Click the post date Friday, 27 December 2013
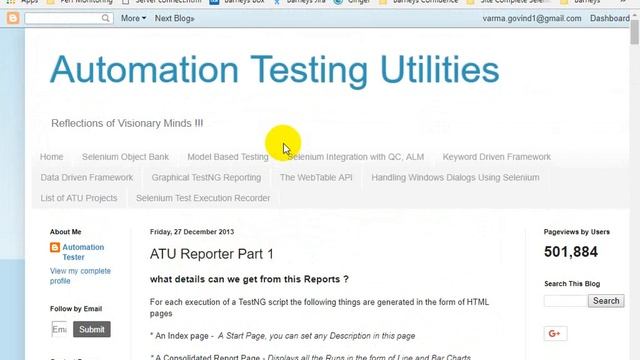The height and width of the screenshot is (360, 640). pyautogui.click(x=192, y=232)
